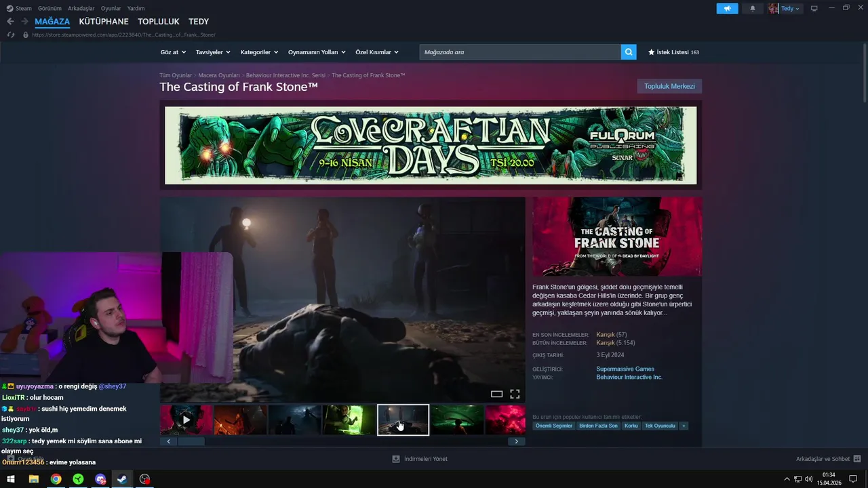Open Friends and Chat icon
The width and height of the screenshot is (868, 488).
point(857,459)
